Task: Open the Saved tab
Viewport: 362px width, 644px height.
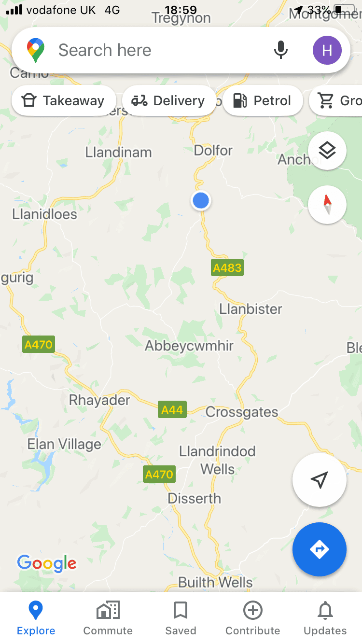Action: pyautogui.click(x=181, y=618)
